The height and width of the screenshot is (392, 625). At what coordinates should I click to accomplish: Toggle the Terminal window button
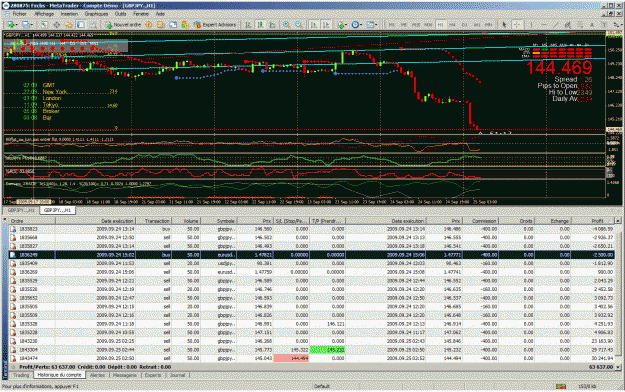81,25
